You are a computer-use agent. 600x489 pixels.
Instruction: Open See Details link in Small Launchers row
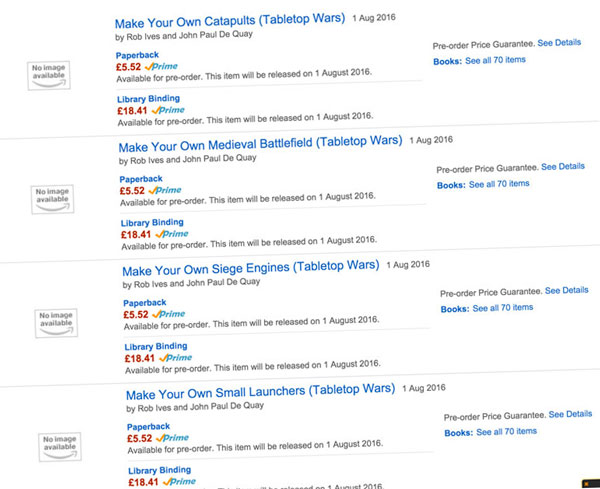[570, 414]
